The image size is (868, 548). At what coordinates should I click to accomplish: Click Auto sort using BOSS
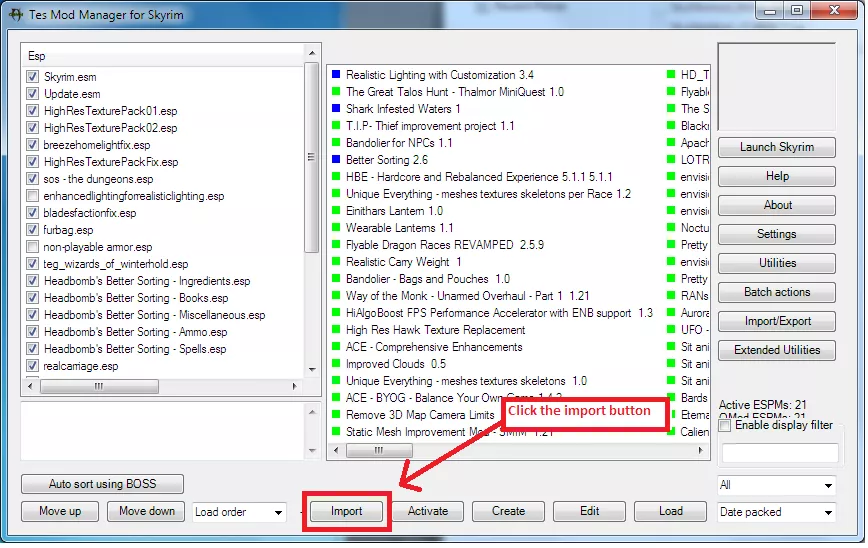[x=102, y=484]
